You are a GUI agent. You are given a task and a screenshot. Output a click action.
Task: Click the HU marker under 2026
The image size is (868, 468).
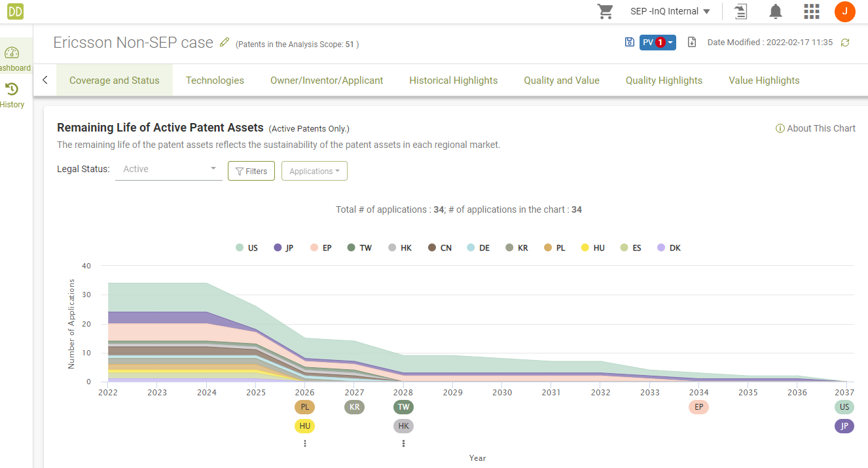(x=305, y=426)
